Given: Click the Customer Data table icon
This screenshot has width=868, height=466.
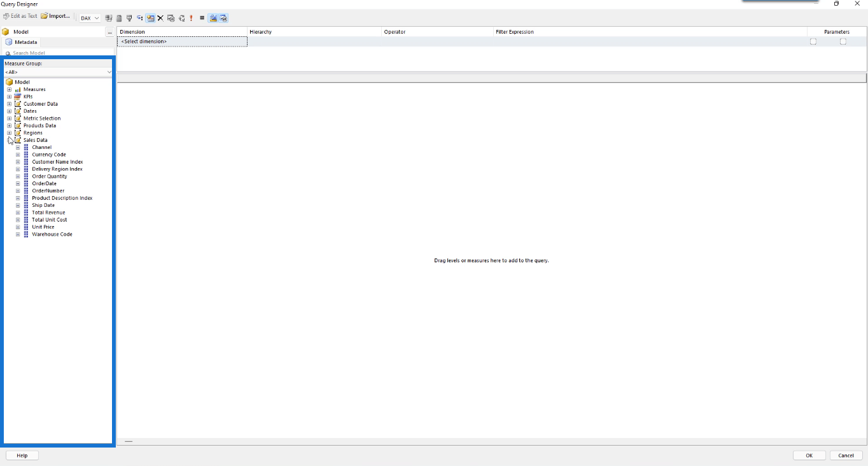Looking at the screenshot, I should [18, 104].
